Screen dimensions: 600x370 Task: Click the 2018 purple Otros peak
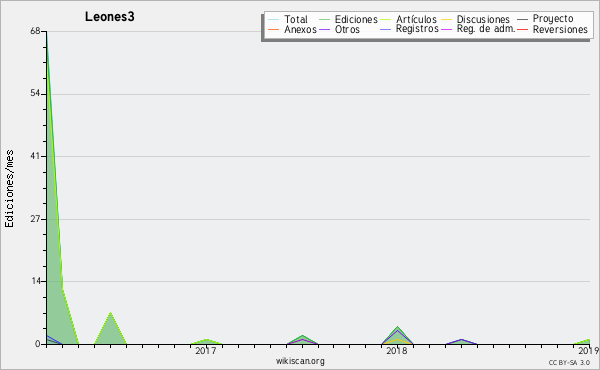[398, 331]
